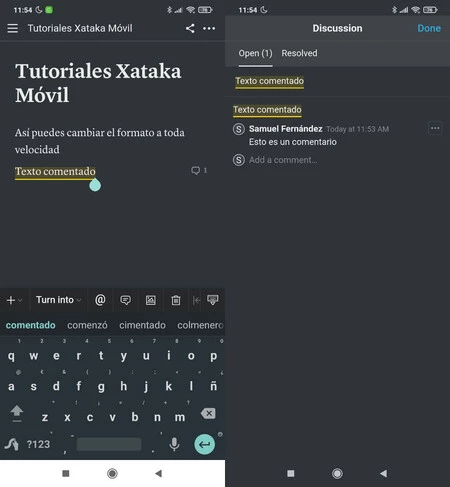Hide the keyboard with the toolbar icon

coord(213,300)
